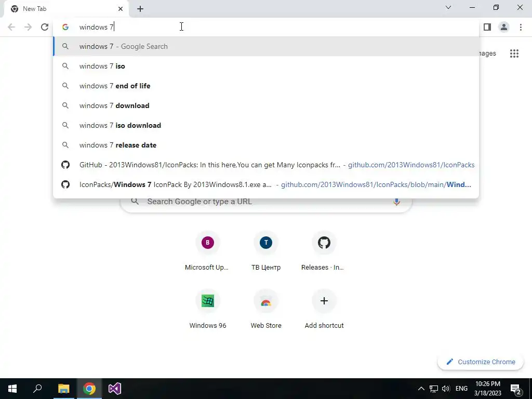This screenshot has width=532, height=399.
Task: Open the tab search chevron
Action: point(448,7)
